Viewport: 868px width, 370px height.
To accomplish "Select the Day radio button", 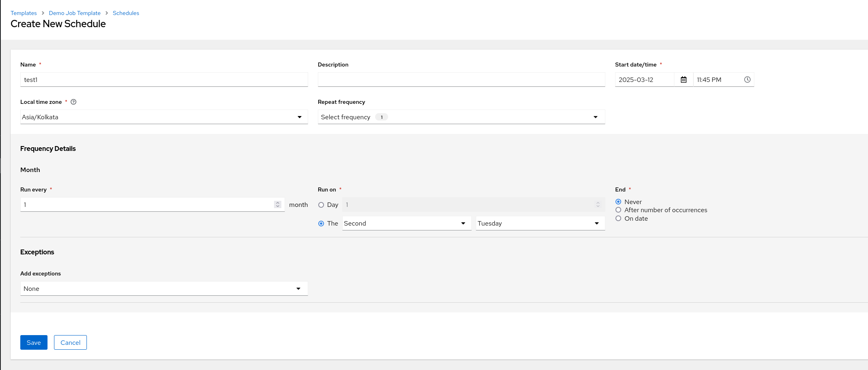I will pyautogui.click(x=321, y=205).
